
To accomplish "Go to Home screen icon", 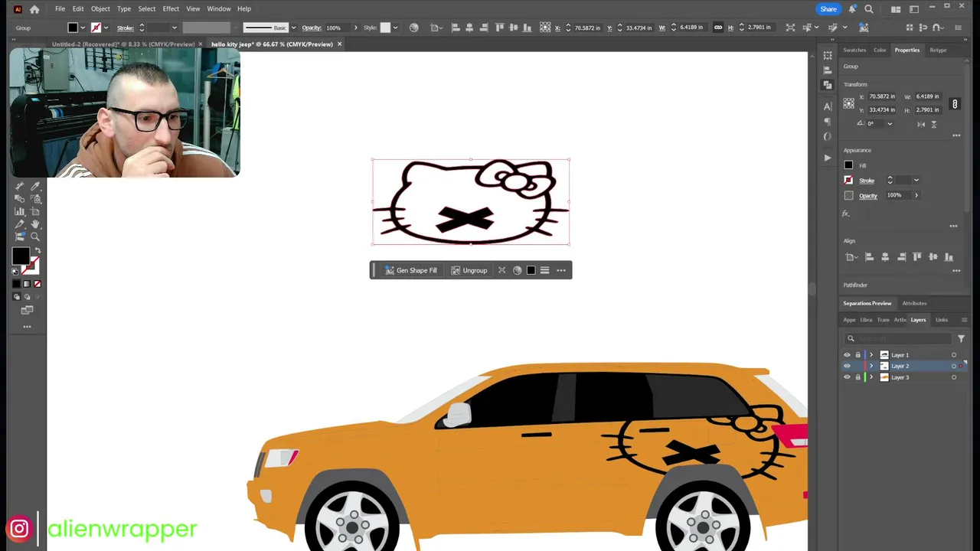I will pyautogui.click(x=34, y=9).
